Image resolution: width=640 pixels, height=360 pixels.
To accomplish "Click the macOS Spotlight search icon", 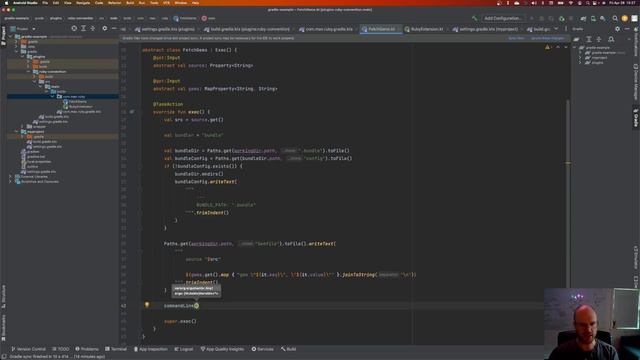I will coord(588,3).
